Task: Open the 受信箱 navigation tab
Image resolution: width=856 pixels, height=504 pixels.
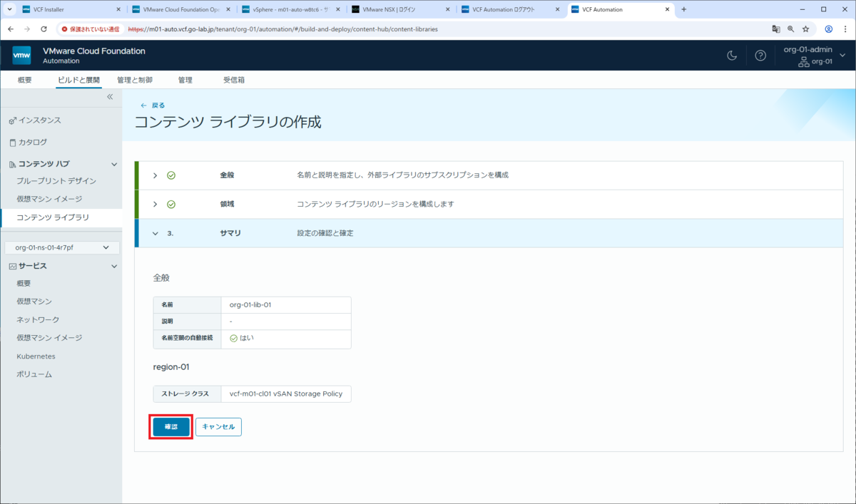Action: (234, 80)
